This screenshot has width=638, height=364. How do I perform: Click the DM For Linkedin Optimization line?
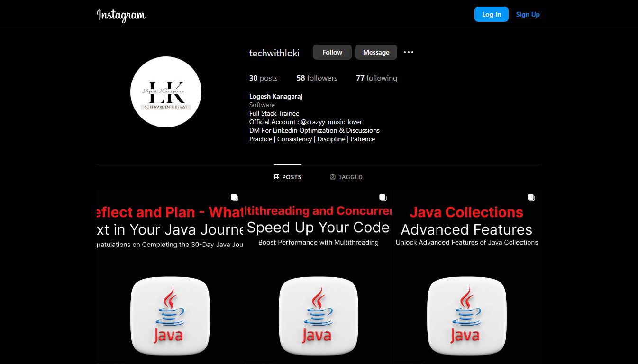315,130
